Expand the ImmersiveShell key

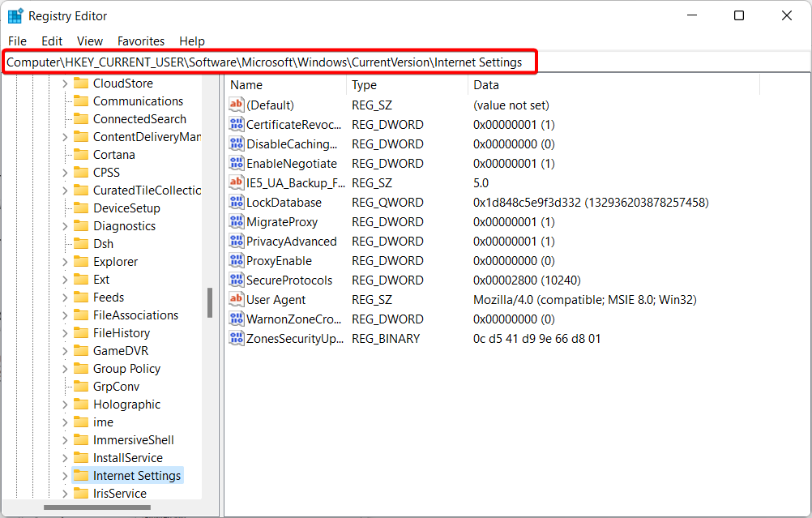pos(65,440)
